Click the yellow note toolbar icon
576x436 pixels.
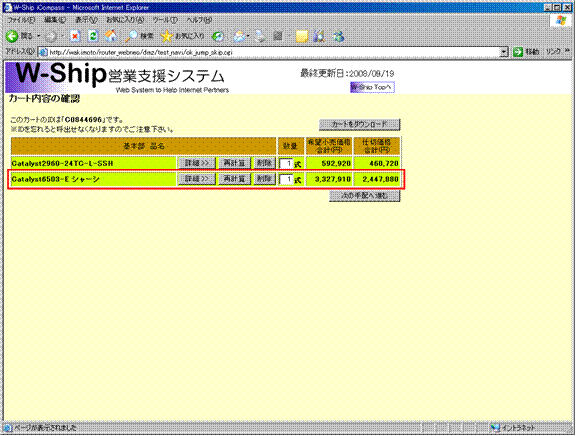[x=302, y=36]
